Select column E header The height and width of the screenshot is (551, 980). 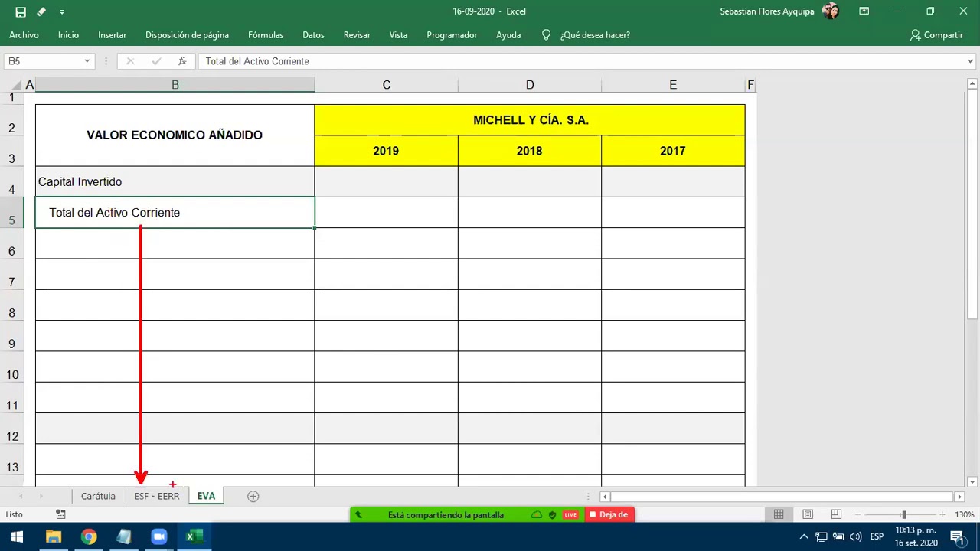click(x=673, y=85)
